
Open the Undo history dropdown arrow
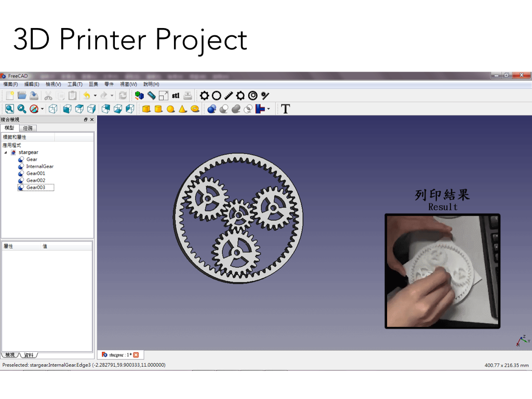pyautogui.click(x=95, y=96)
